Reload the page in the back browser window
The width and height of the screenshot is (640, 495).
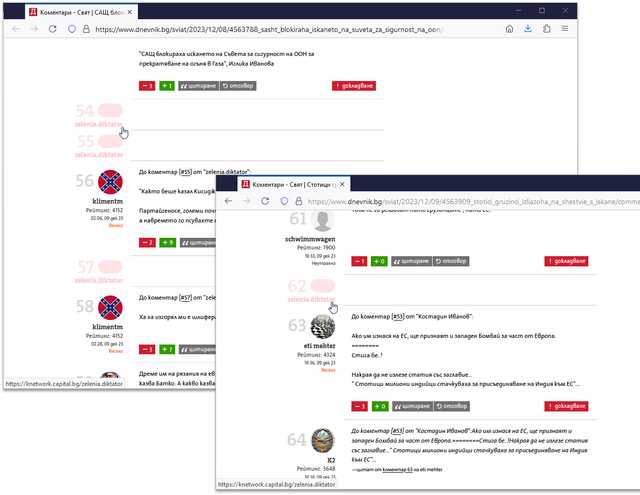(53, 29)
